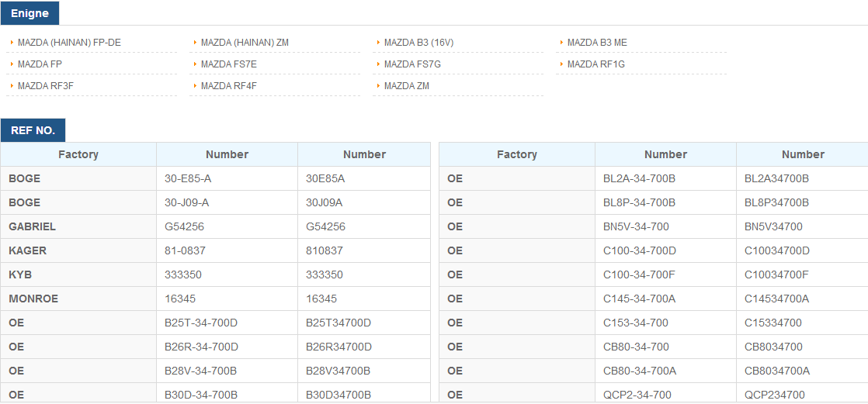Open MAZDA FS7E engine link

pos(229,64)
